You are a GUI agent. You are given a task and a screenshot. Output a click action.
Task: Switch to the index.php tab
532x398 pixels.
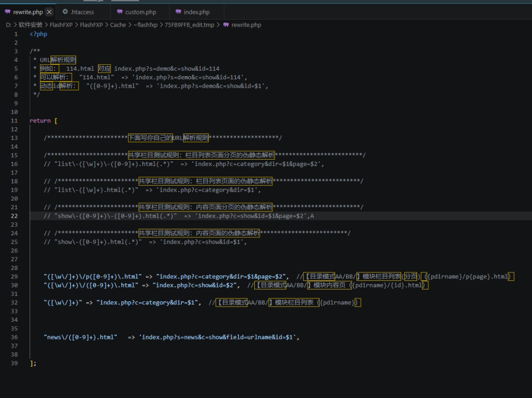[196, 12]
